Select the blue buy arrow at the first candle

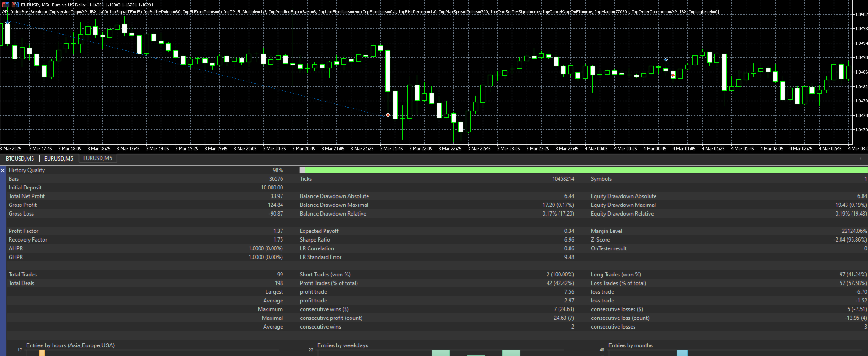pyautogui.click(x=7, y=22)
